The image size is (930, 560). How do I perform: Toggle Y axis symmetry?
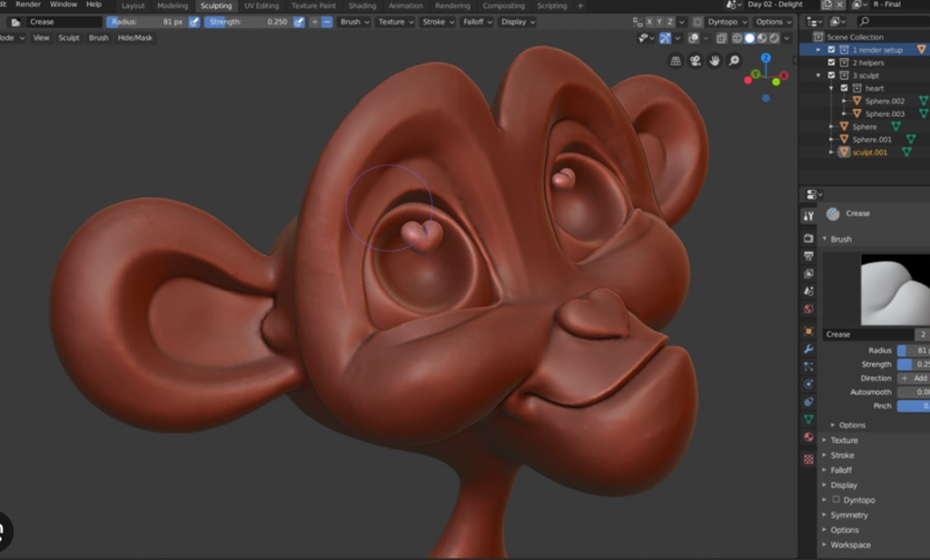[659, 22]
